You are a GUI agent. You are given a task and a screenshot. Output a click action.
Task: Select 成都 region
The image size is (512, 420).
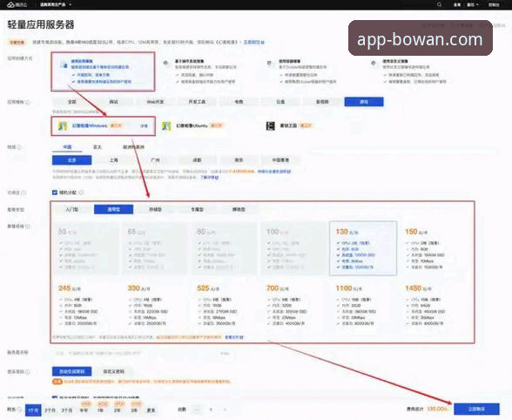(x=197, y=160)
